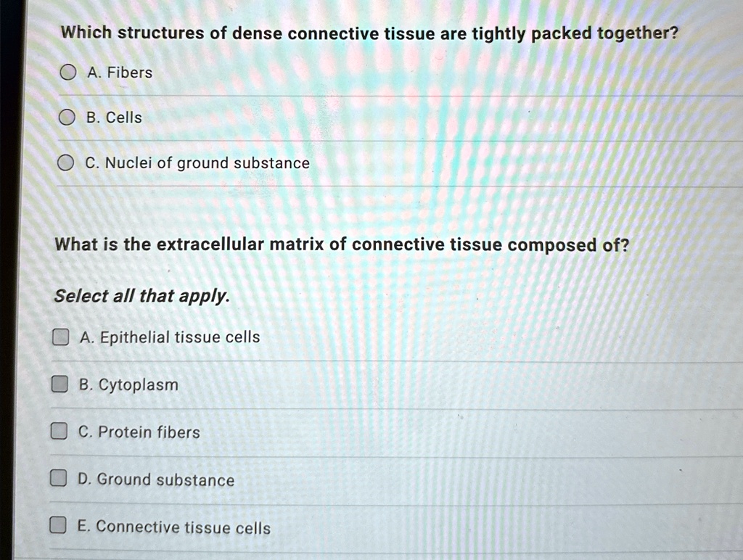Click the Epithelial tissue cells label
This screenshot has width=743, height=560.
(x=170, y=337)
